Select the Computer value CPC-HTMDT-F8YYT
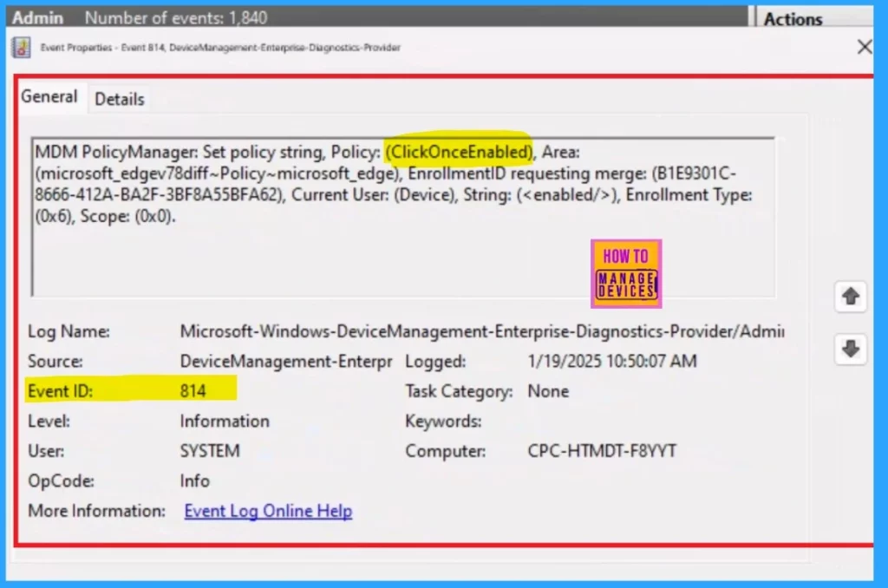 (602, 451)
